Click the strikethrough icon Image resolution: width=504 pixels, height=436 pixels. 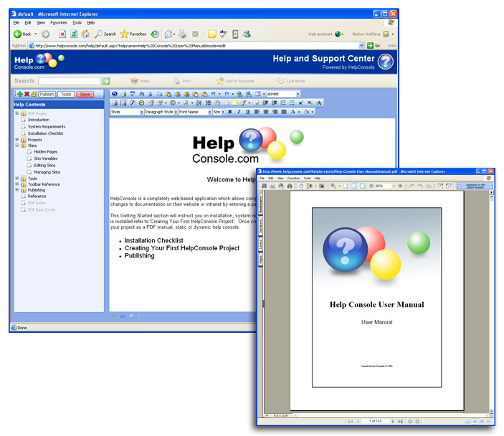(318, 103)
